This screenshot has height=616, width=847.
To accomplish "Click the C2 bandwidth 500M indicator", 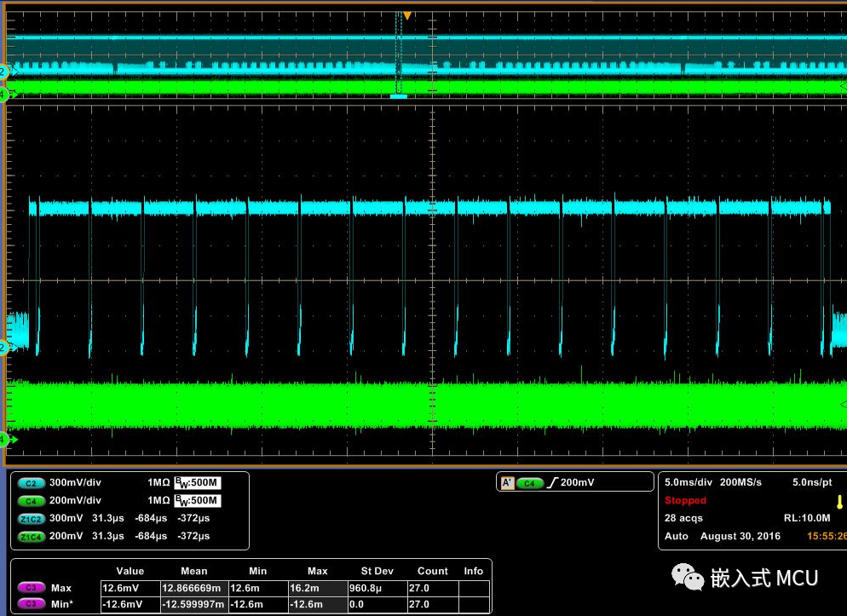I will pyautogui.click(x=197, y=482).
